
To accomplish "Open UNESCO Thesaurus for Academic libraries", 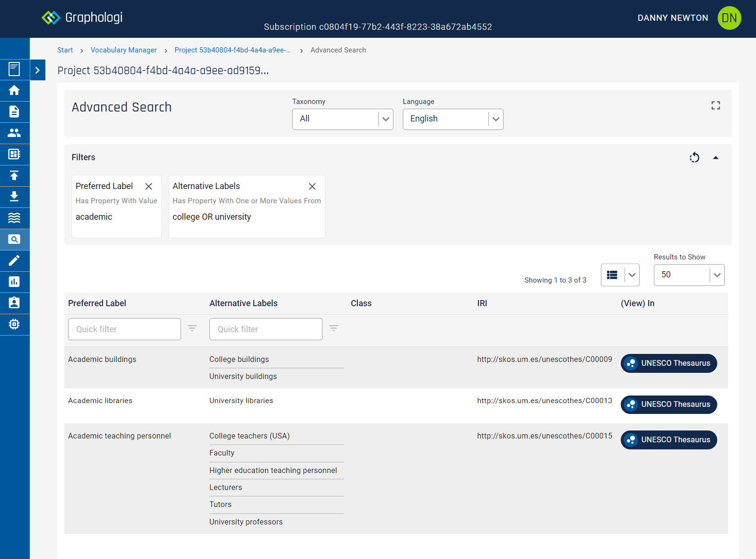I will 669,404.
